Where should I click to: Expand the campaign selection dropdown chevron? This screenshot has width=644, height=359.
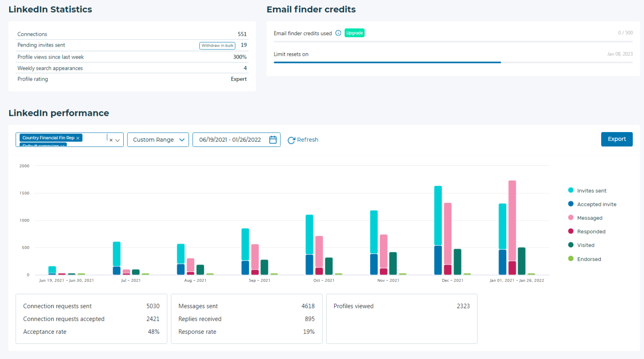pos(117,140)
